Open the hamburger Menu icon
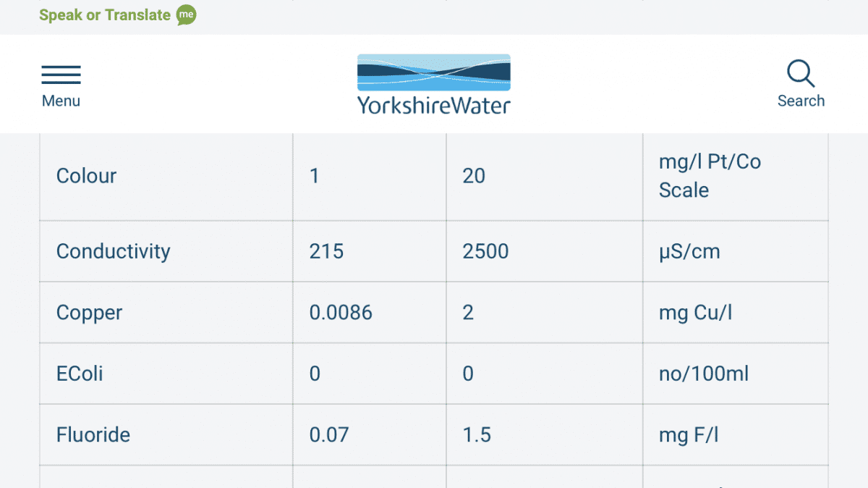The image size is (868, 488). pyautogui.click(x=61, y=75)
